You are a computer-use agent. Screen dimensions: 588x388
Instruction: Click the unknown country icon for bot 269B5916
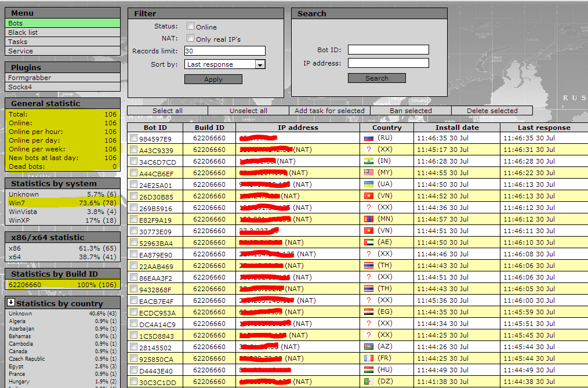(x=369, y=208)
